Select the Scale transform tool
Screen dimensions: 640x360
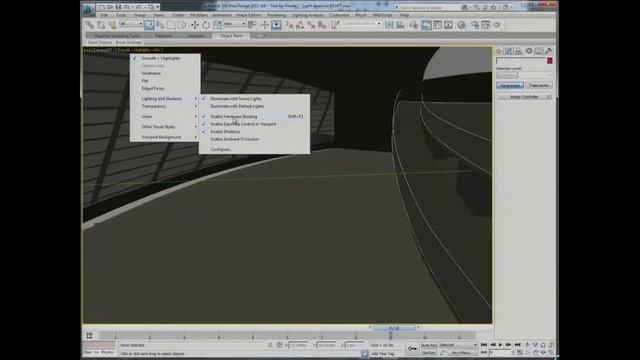tap(217, 25)
